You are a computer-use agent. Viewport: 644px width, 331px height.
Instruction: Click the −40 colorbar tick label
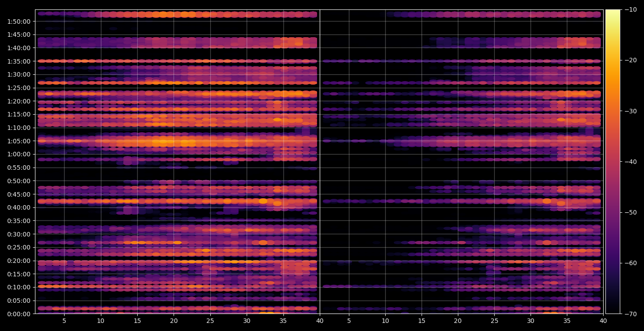(x=630, y=162)
